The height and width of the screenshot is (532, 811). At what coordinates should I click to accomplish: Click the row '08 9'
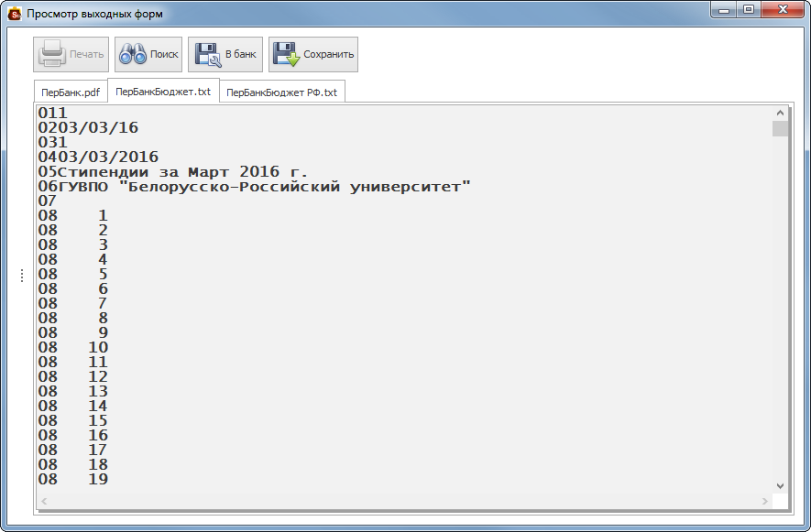tap(73, 332)
